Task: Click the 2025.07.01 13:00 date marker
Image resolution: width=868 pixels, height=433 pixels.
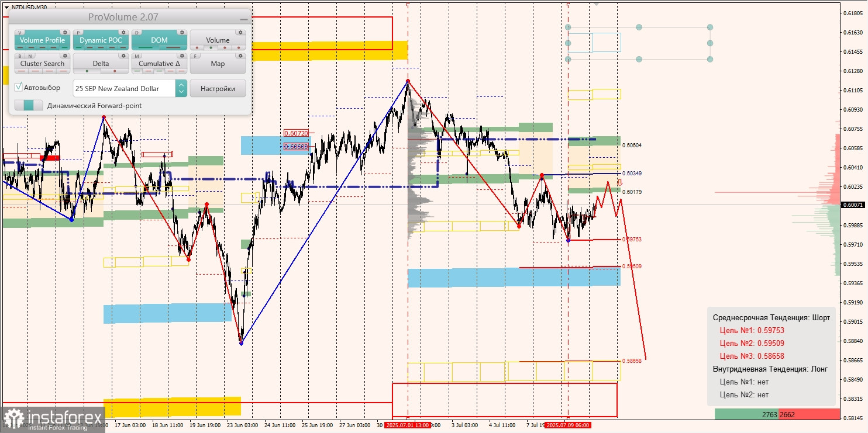Action: [408, 425]
